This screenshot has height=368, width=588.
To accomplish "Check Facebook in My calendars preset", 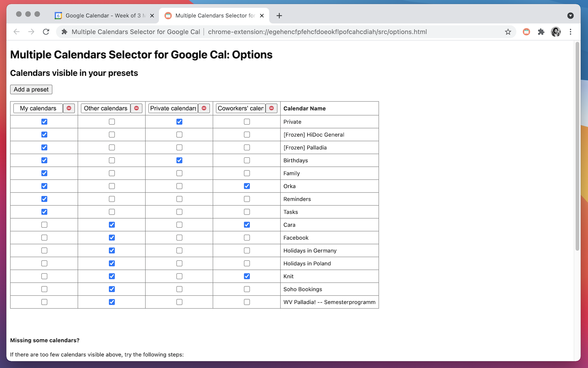I will (44, 238).
